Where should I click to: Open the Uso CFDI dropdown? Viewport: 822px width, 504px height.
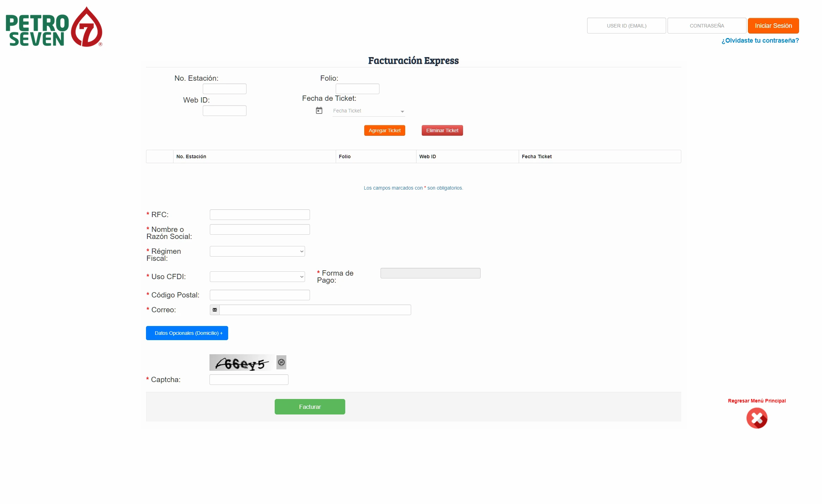tap(257, 277)
